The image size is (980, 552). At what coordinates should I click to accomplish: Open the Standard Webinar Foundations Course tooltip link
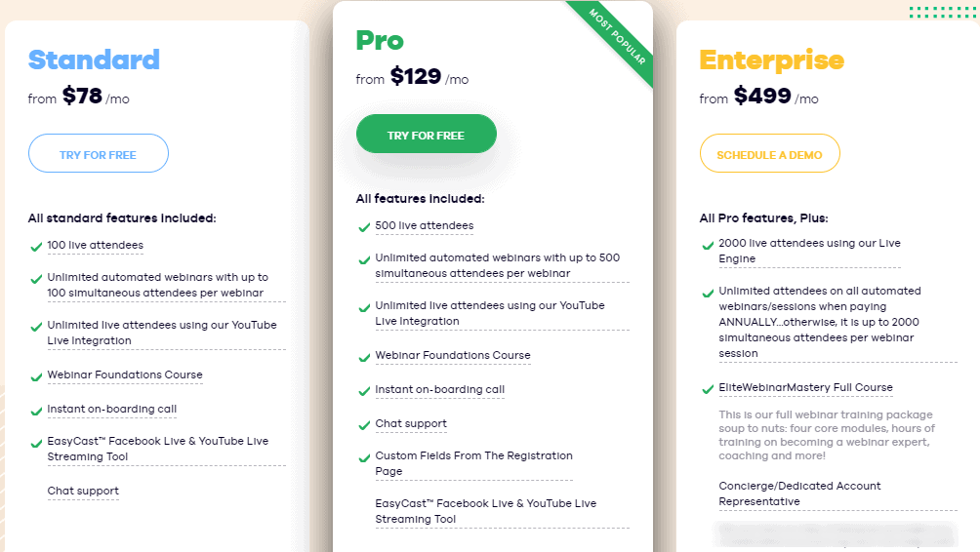click(125, 375)
